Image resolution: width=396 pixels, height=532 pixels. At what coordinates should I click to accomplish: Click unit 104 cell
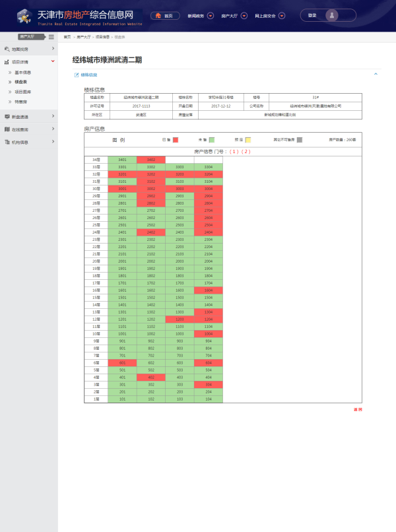(x=209, y=399)
